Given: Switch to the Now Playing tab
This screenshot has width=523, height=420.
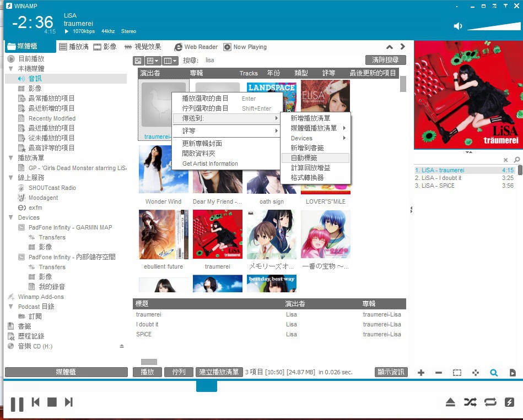Looking at the screenshot, I should [245, 47].
